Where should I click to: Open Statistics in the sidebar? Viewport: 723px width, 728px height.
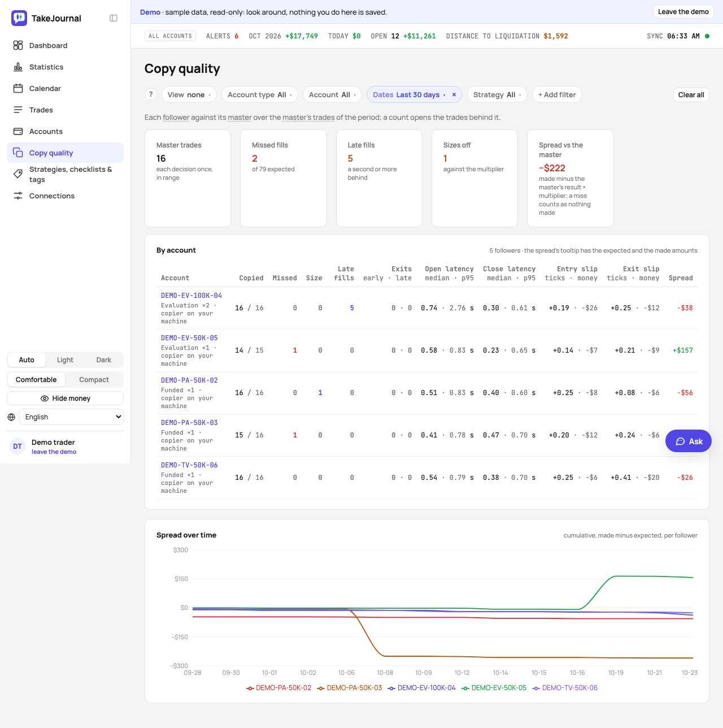[x=65, y=67]
